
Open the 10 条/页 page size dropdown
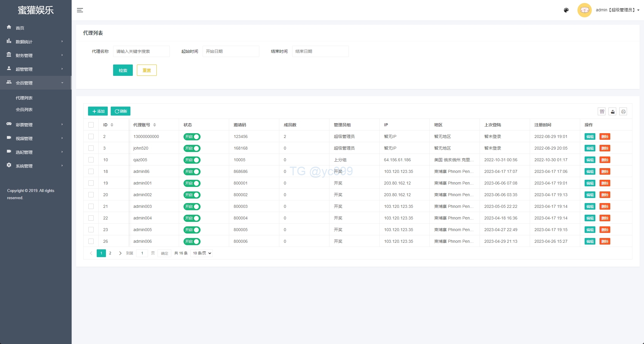coord(202,253)
